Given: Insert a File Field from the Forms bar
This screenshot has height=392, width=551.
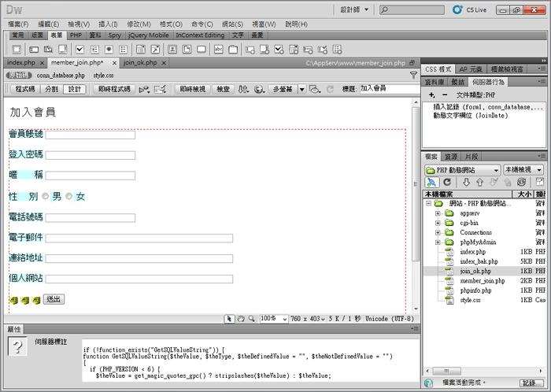Looking at the screenshot, I should 187,50.
